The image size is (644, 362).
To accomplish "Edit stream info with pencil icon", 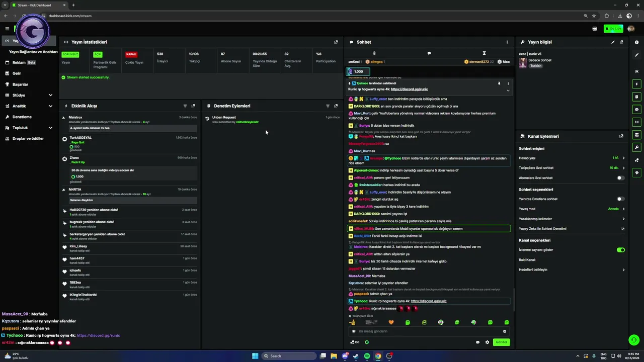I will (613, 42).
